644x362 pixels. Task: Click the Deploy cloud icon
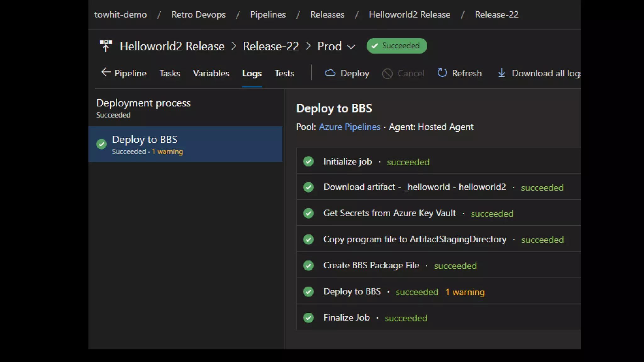click(x=330, y=73)
